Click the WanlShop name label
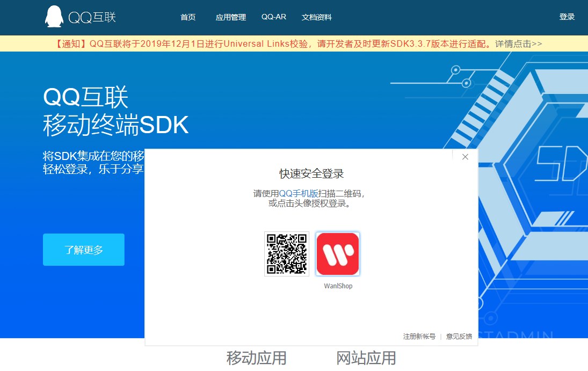The height and width of the screenshot is (371, 588). [338, 286]
